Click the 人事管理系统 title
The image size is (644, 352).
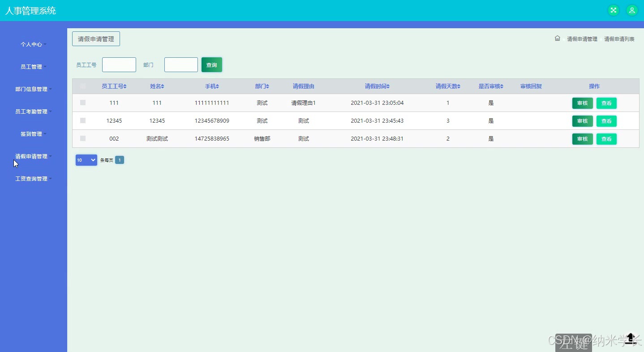point(30,11)
